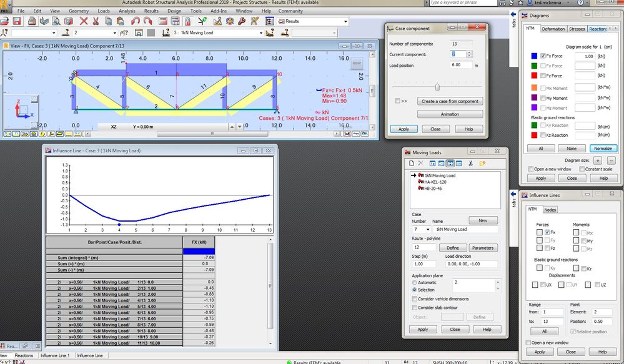
Task: Open the Case Number dropdown showing 7
Action: [427, 230]
